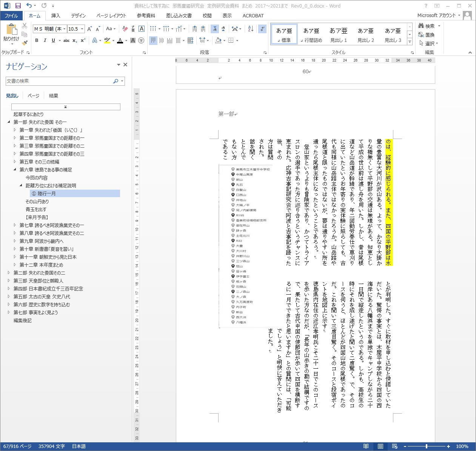Expand the styles gallery with the More arrow

(410, 42)
